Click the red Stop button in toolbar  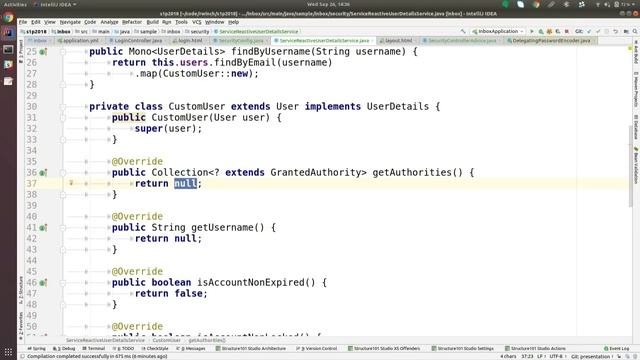[567, 31]
